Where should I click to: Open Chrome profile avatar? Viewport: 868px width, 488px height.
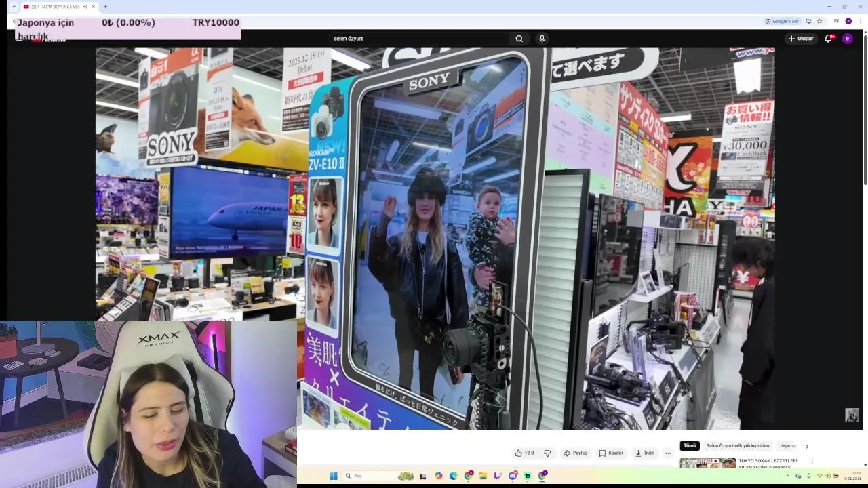click(x=848, y=21)
